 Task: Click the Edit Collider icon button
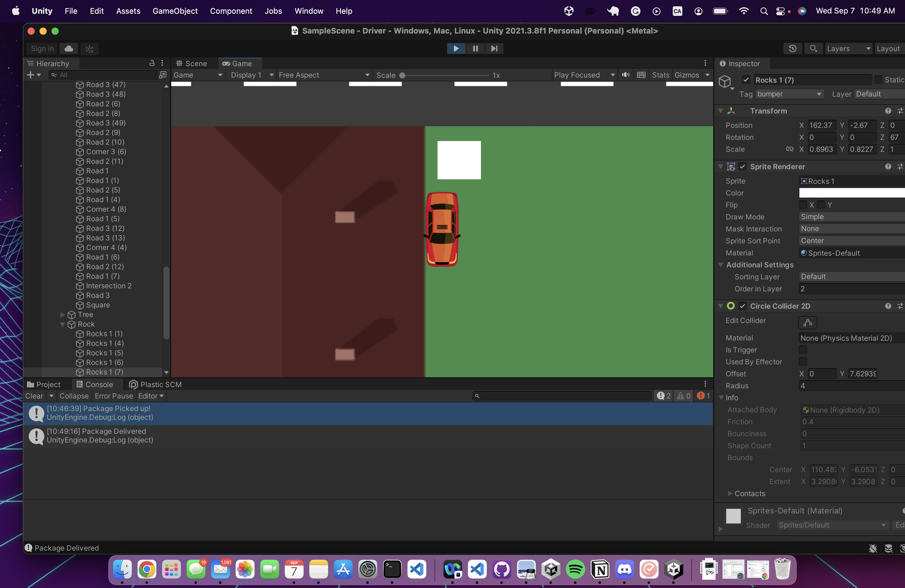(807, 322)
